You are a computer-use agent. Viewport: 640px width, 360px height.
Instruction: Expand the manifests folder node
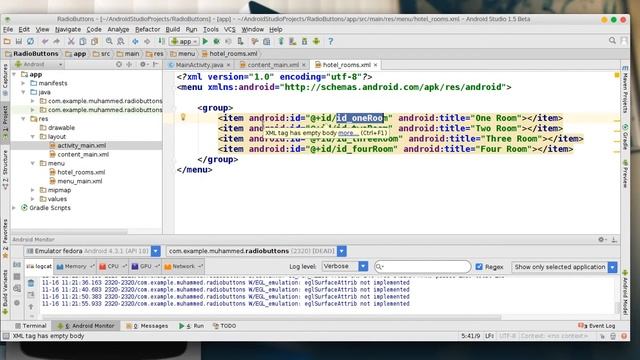pos(23,83)
